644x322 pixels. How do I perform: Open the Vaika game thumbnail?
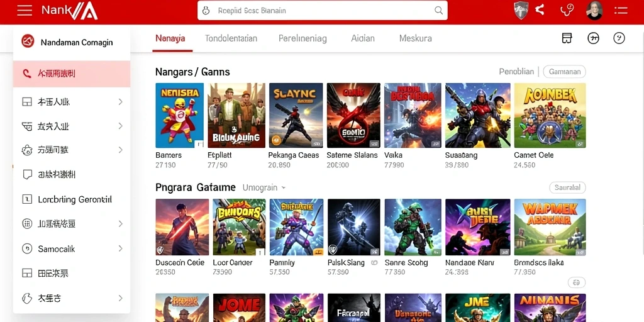pyautogui.click(x=413, y=116)
